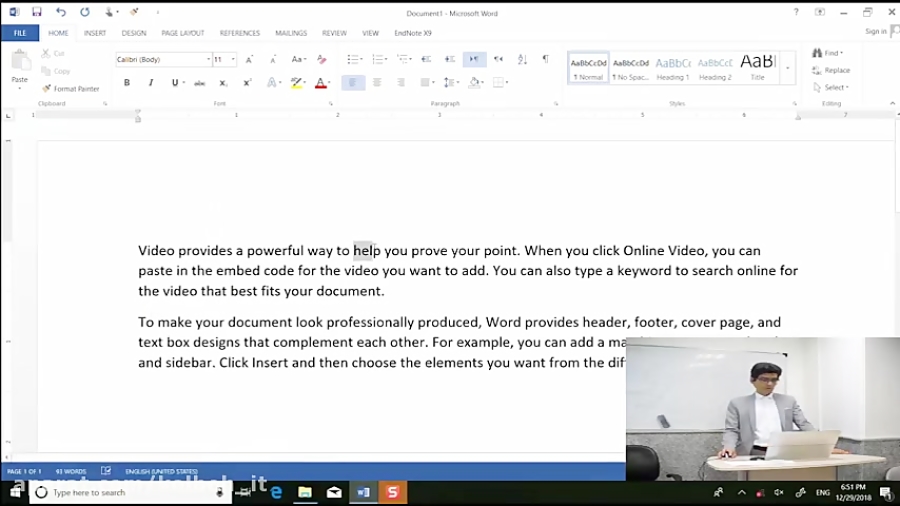Viewport: 900px width, 506px height.
Task: Toggle Bold formatting
Action: coord(127,83)
